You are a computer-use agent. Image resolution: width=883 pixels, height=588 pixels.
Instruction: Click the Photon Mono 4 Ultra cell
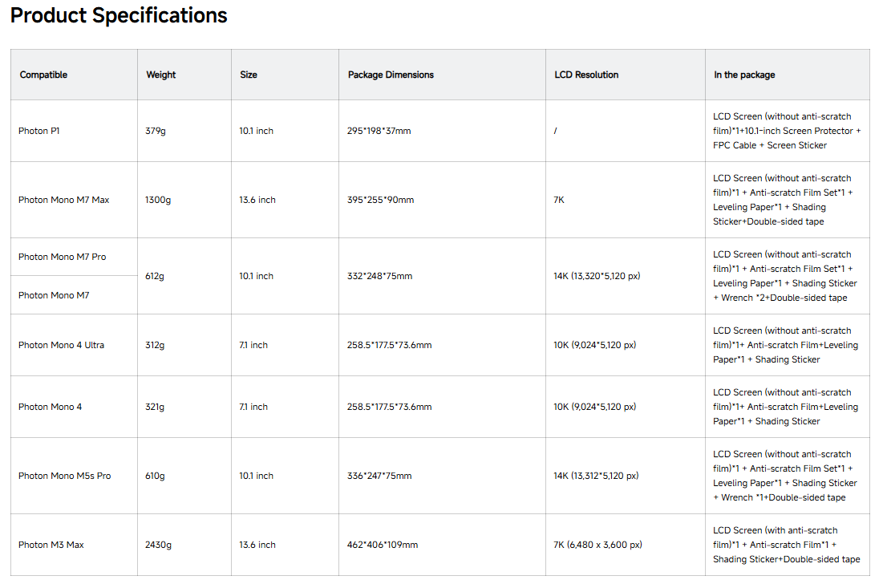[x=61, y=345]
